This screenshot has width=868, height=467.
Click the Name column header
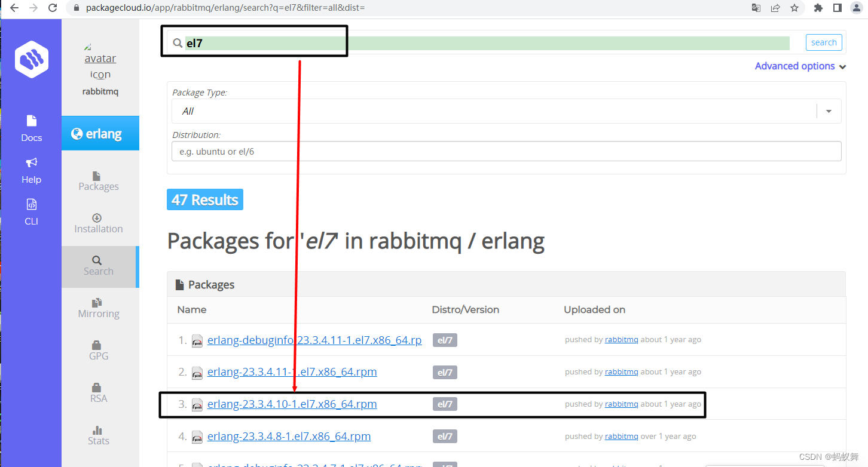pos(192,309)
